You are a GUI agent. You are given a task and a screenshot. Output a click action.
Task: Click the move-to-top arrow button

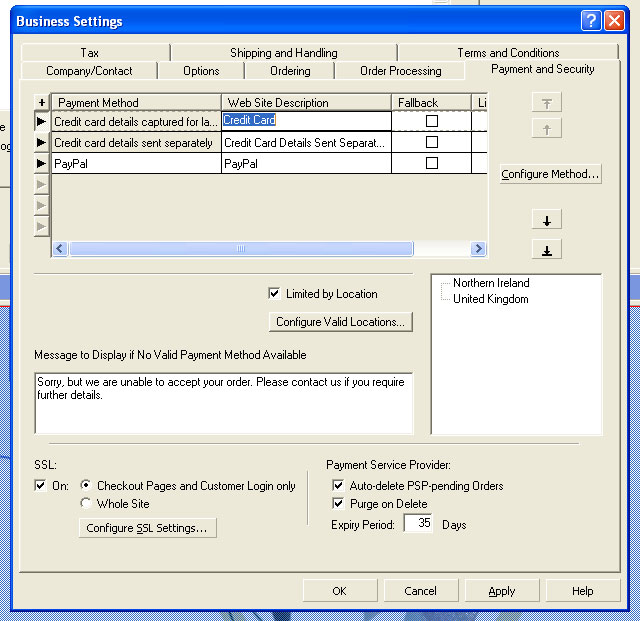[546, 103]
